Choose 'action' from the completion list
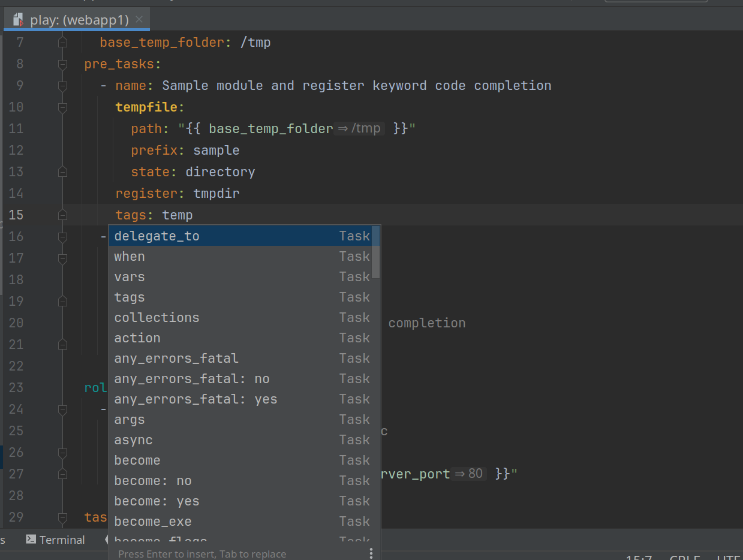Viewport: 743px width, 560px height. tap(240, 338)
